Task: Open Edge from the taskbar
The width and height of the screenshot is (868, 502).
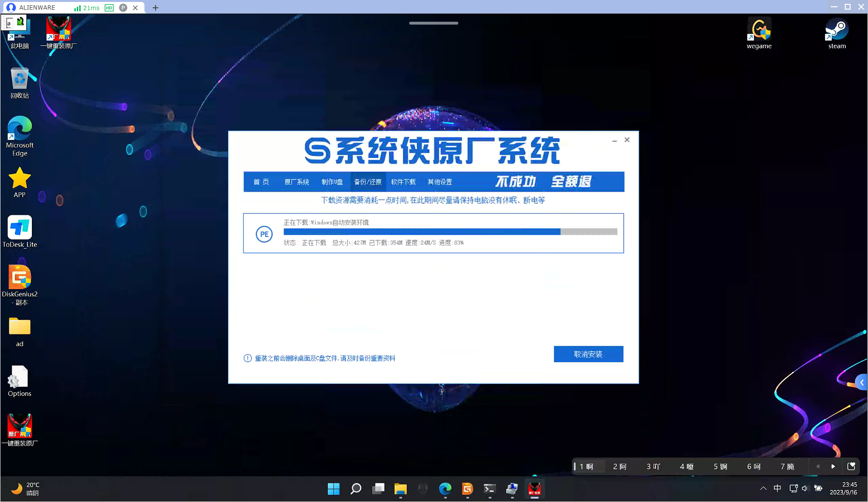Action: pos(445,489)
